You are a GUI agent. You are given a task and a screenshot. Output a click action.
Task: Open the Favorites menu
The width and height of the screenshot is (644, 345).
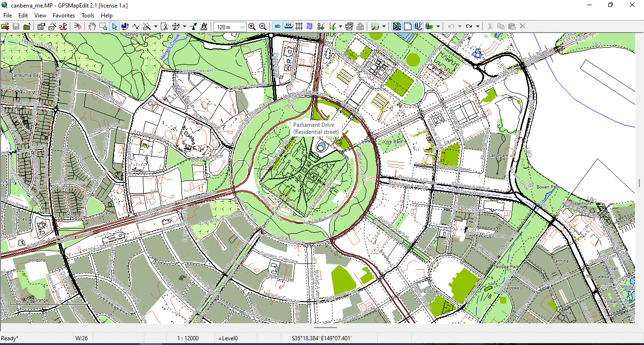coord(64,15)
